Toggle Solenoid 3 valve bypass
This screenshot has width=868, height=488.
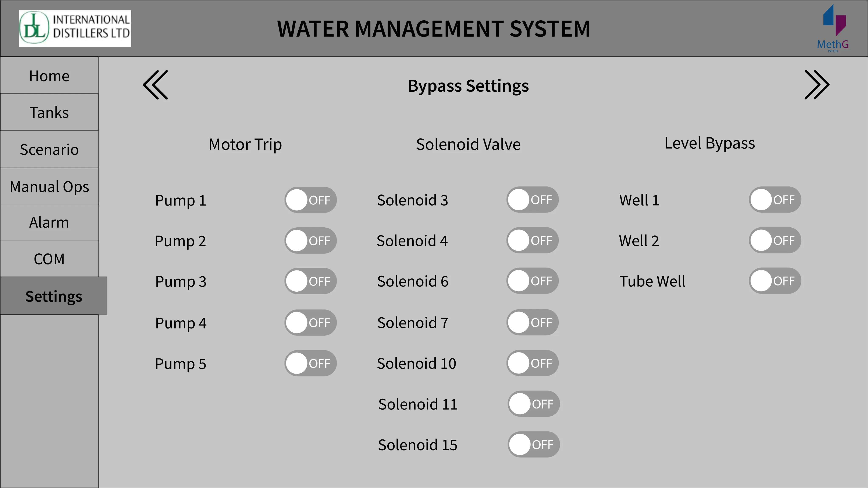coord(532,200)
